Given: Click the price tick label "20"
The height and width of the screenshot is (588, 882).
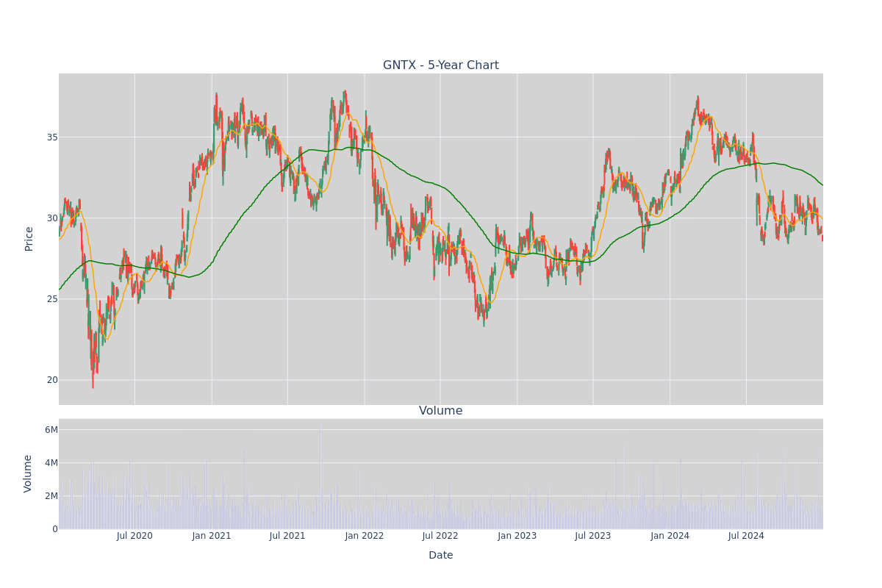Looking at the screenshot, I should 52,379.
